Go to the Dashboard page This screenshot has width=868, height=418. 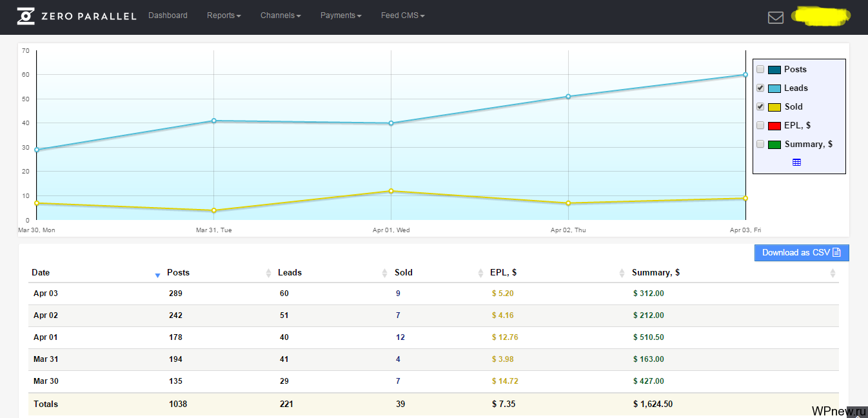(x=168, y=15)
